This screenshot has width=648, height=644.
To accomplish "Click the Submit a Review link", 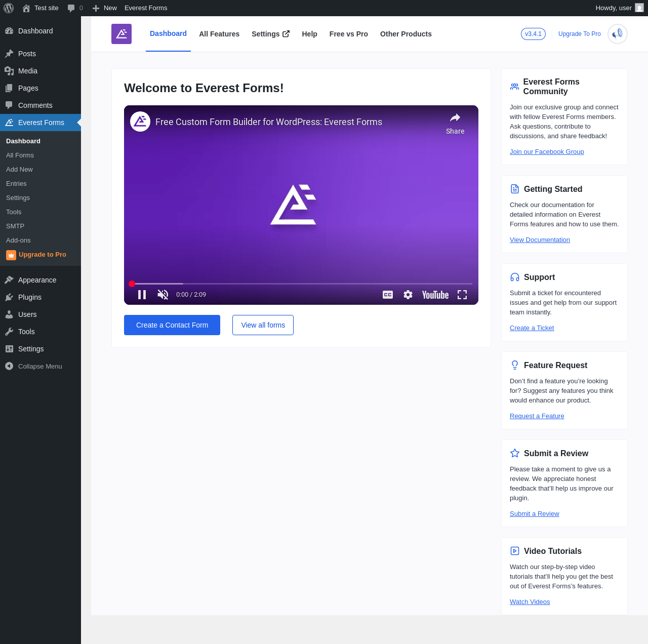I will (x=534, y=514).
